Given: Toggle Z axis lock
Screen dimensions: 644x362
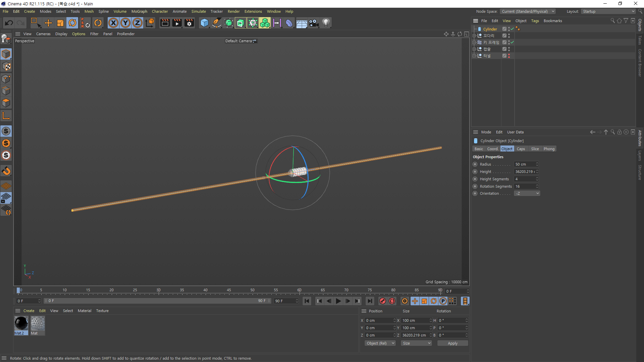Looking at the screenshot, I should (138, 23).
